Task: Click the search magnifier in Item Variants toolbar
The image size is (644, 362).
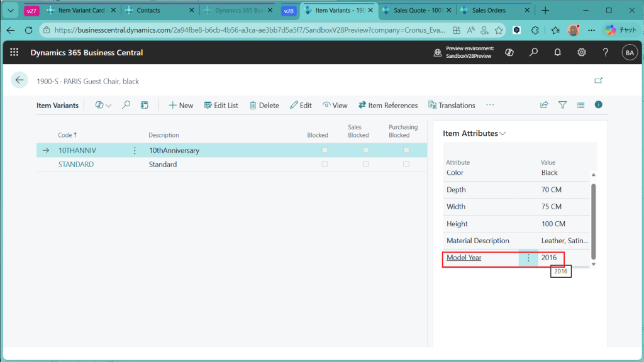Action: pos(126,105)
